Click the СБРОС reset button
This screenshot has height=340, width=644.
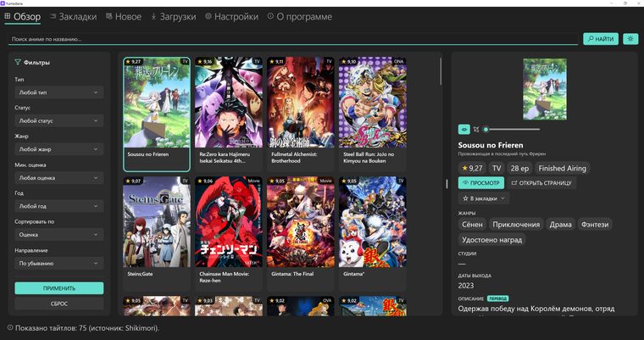click(x=59, y=304)
